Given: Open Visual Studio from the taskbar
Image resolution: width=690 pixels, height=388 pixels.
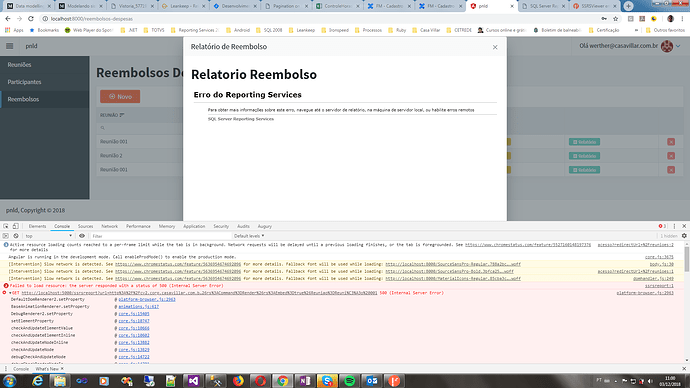Looking at the screenshot, I should pyautogui.click(x=193, y=381).
